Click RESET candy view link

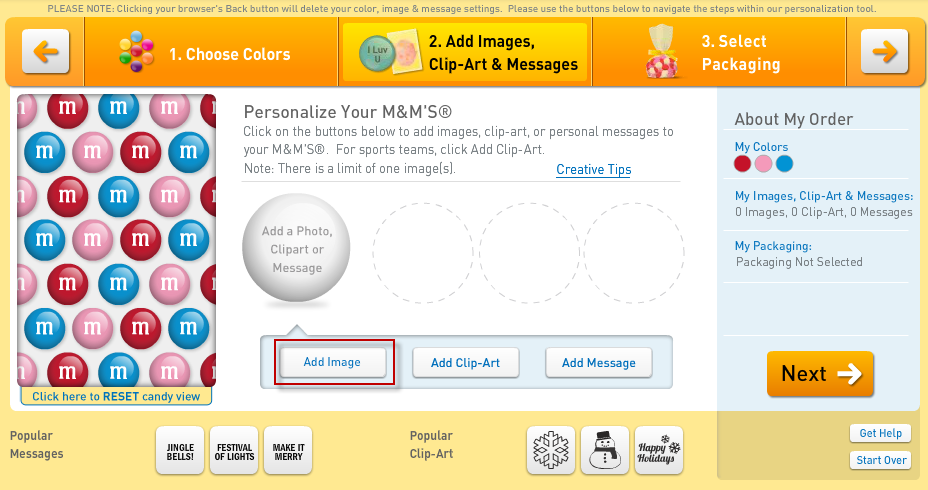pyautogui.click(x=116, y=396)
